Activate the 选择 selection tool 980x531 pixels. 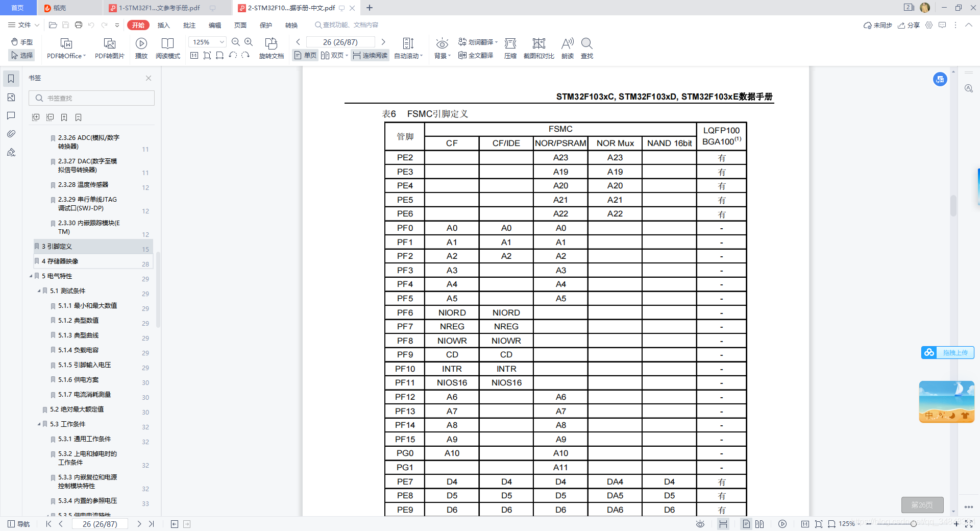tap(22, 55)
